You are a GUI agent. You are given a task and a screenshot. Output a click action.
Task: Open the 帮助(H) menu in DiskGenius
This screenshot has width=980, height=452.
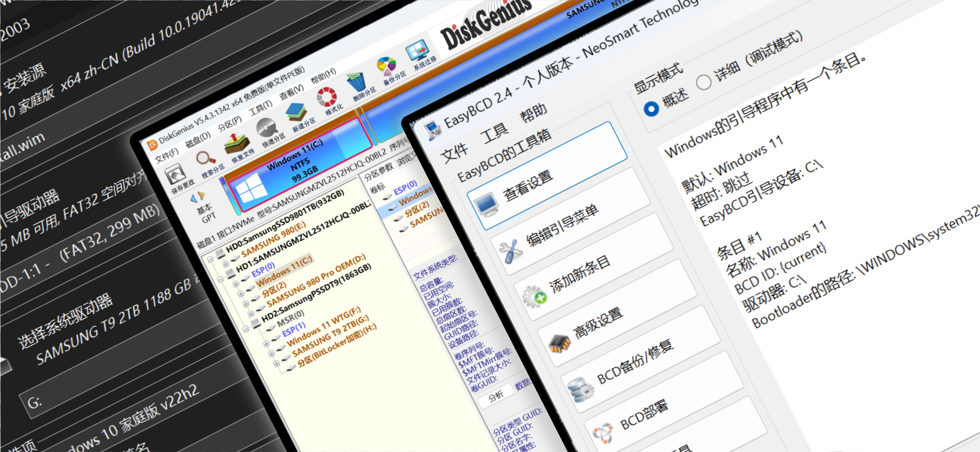[323, 76]
